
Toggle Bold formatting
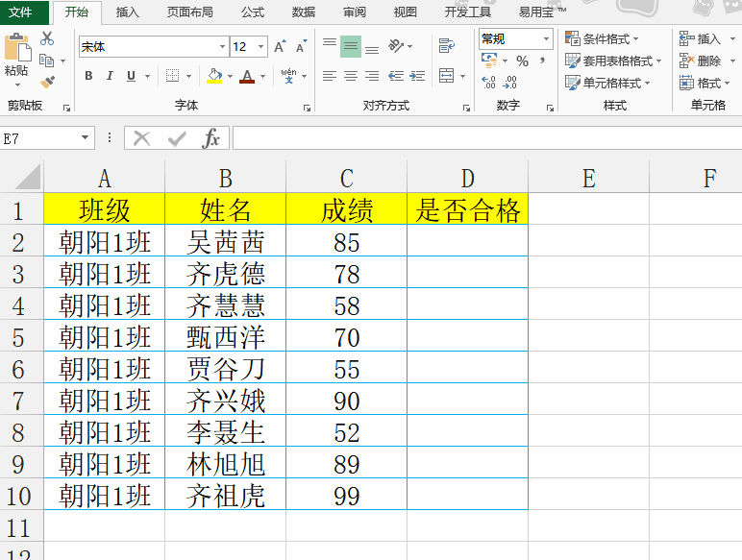click(88, 76)
